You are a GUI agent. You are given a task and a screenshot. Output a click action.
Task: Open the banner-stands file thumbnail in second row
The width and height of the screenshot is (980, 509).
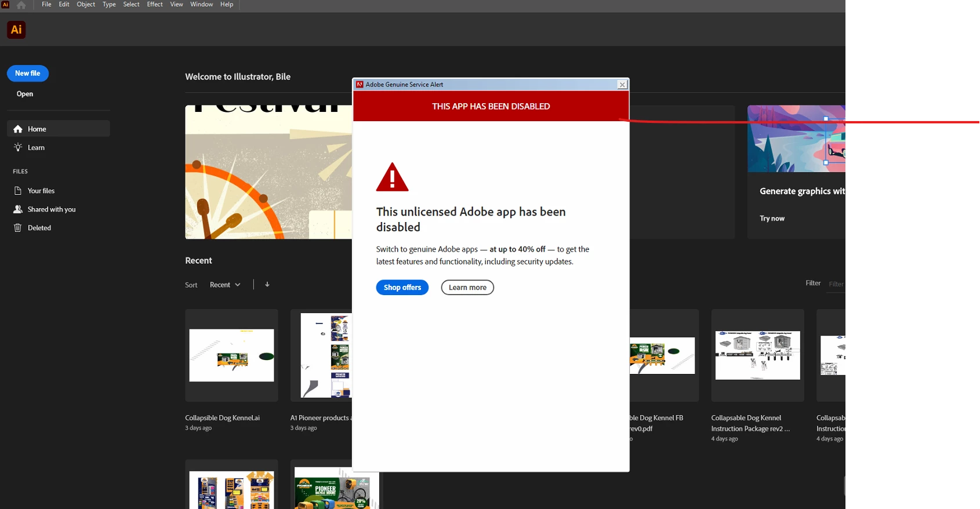point(231,485)
